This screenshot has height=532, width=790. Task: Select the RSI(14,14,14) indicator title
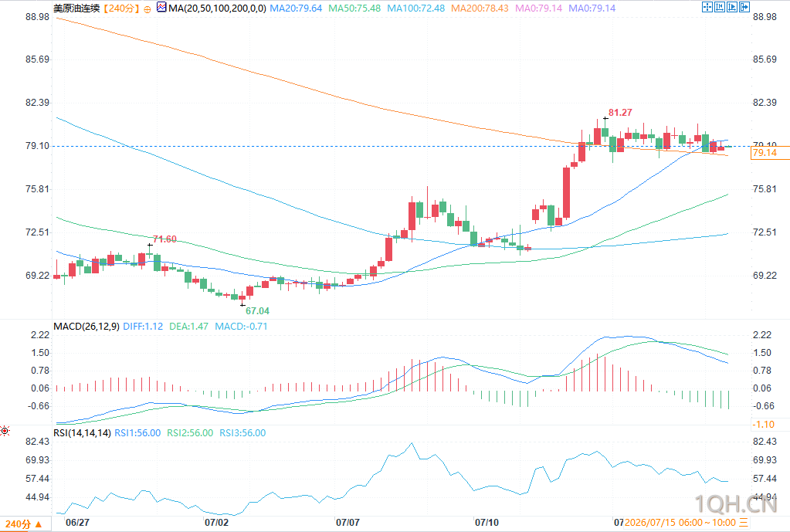point(82,432)
